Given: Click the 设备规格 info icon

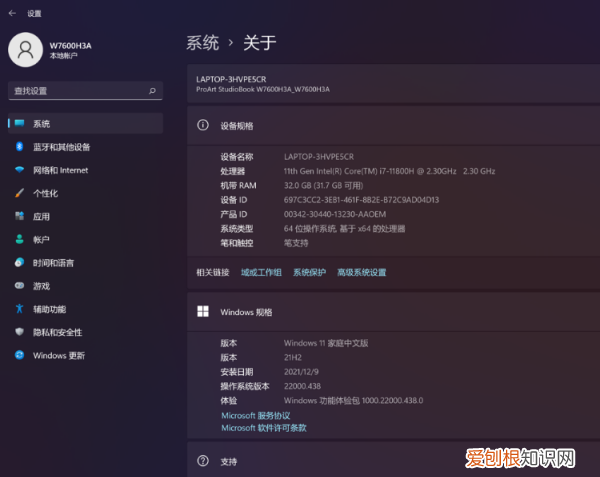Looking at the screenshot, I should click(x=203, y=125).
